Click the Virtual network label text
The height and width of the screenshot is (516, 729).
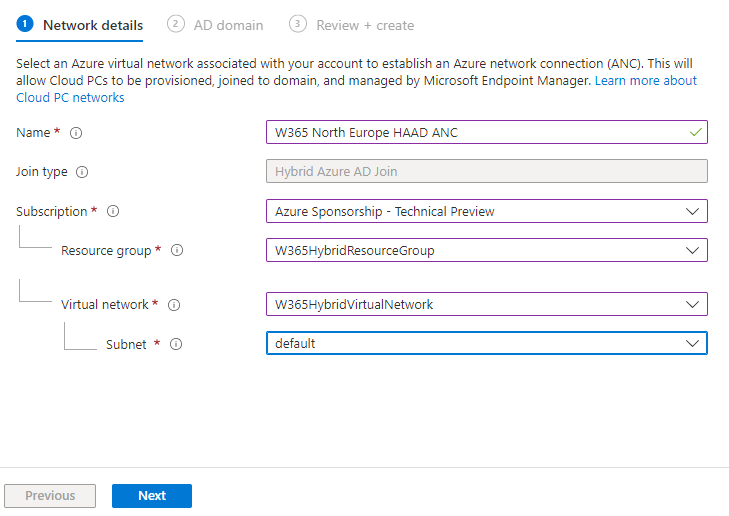(x=105, y=304)
